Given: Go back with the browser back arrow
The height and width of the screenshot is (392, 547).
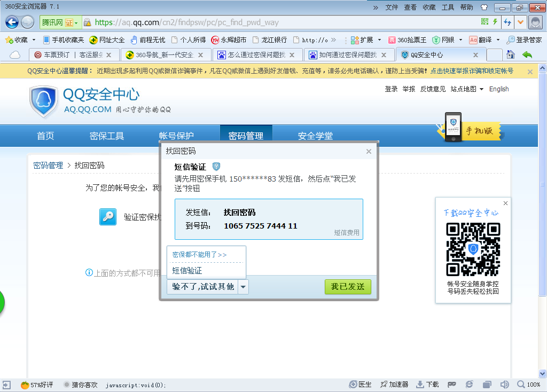Looking at the screenshot, I should coord(12,22).
